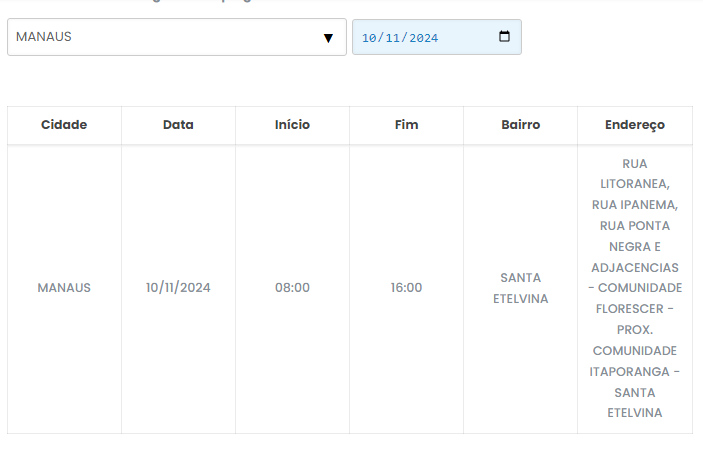Select the MANAUS cell in the table row
The image size is (703, 451).
pos(64,288)
